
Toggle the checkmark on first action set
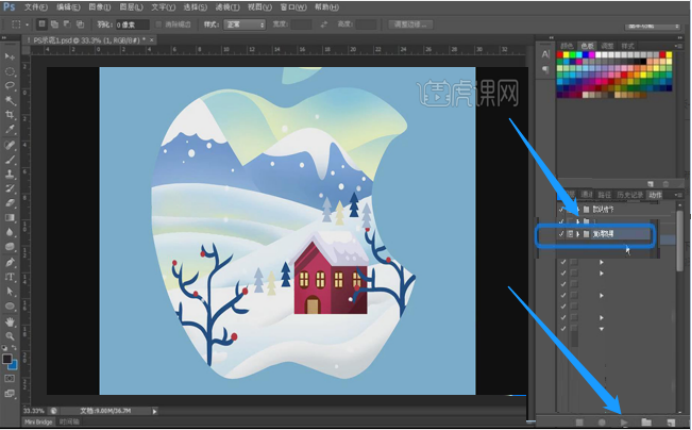tap(563, 207)
